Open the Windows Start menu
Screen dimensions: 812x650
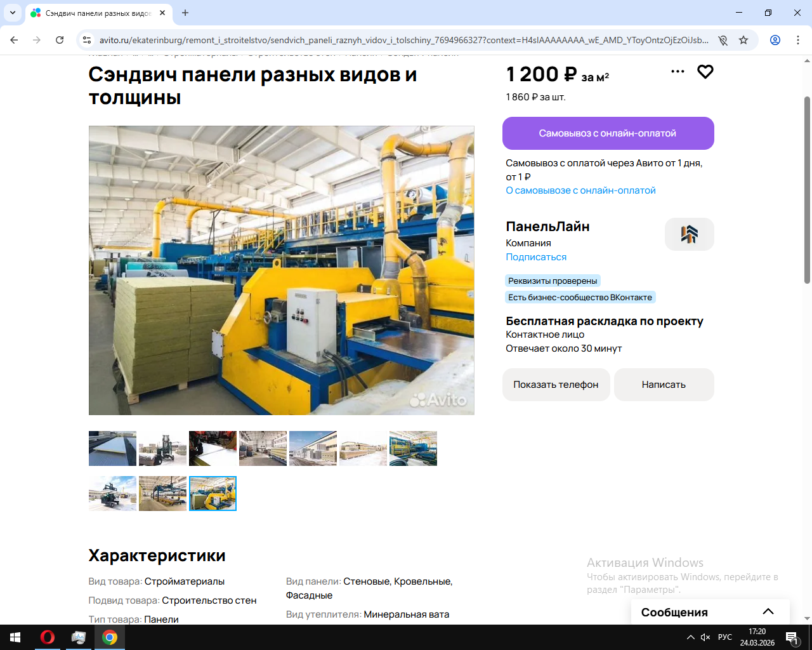[x=15, y=637]
